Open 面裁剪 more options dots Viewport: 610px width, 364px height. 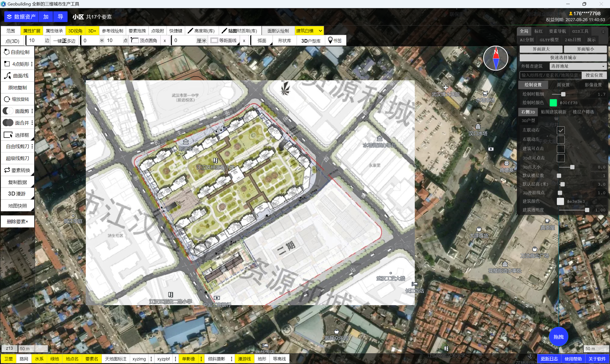point(32,111)
